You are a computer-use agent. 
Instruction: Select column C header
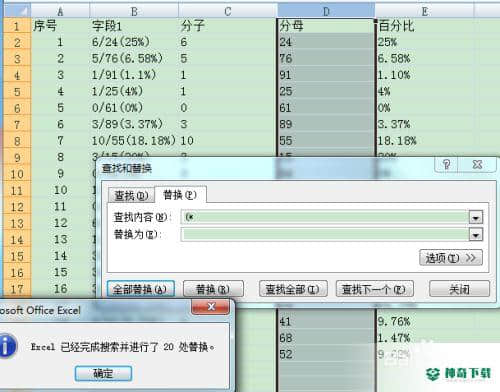pyautogui.click(x=228, y=11)
